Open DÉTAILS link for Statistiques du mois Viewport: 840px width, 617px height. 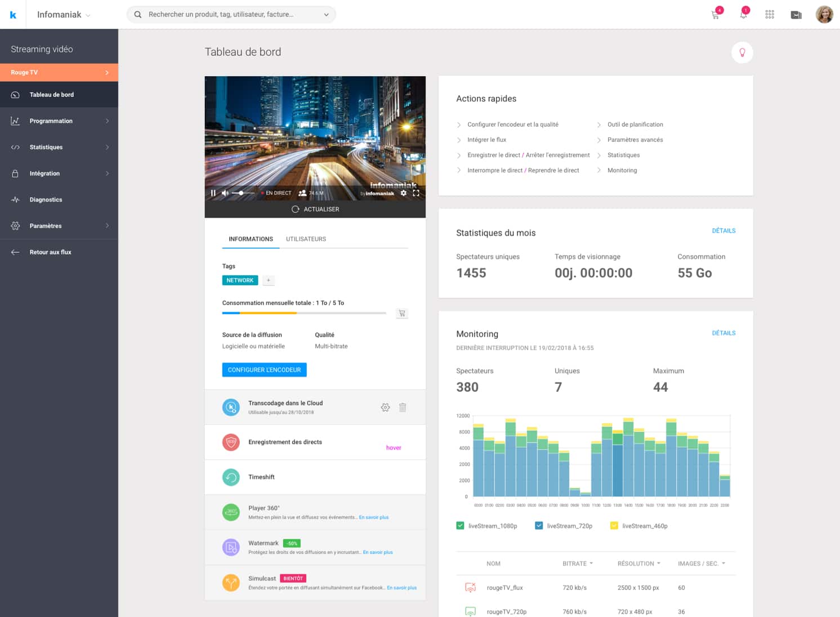[x=723, y=231]
